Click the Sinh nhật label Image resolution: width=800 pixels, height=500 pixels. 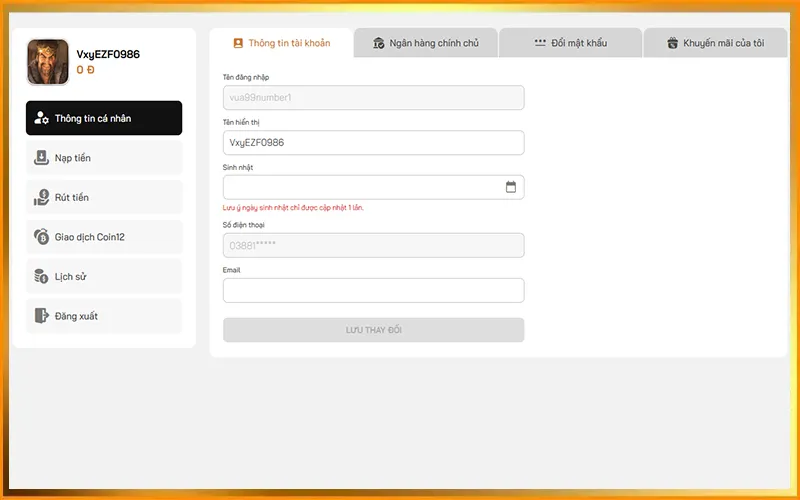tap(238, 167)
